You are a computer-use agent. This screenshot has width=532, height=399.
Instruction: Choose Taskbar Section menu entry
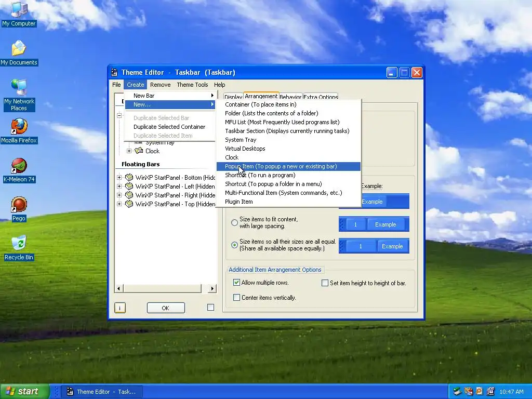tap(288, 131)
